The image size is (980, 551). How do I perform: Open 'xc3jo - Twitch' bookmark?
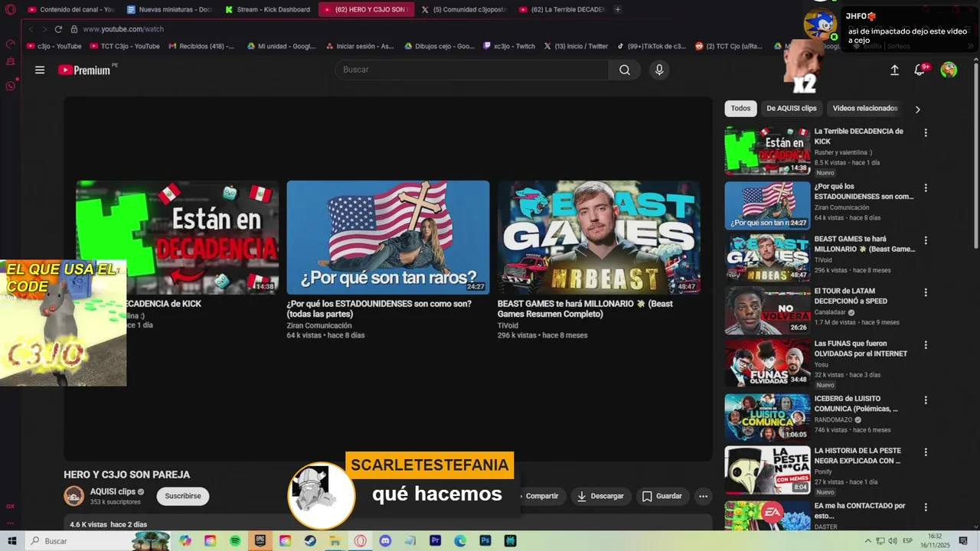pos(509,46)
